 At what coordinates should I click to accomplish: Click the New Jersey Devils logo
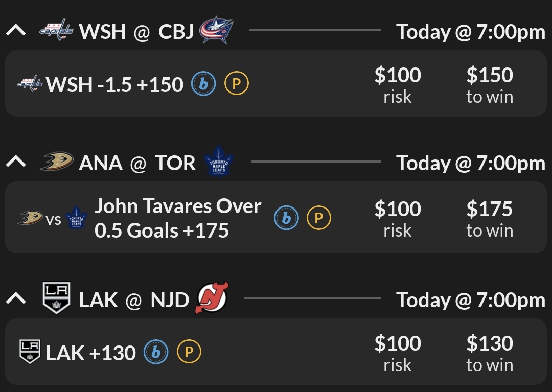pos(211,298)
